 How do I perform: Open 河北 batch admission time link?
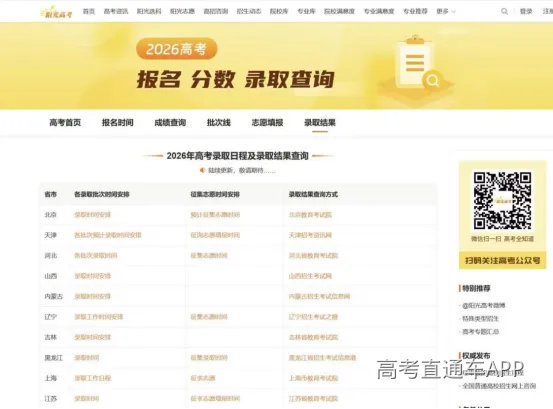(96, 256)
